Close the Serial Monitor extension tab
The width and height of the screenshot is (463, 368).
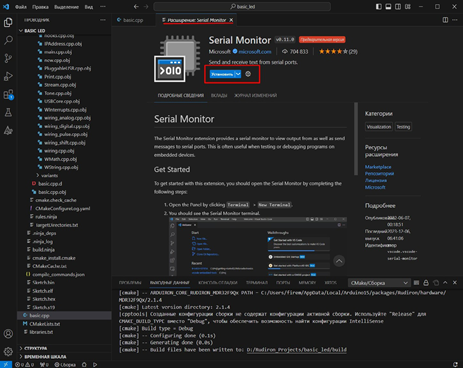pyautogui.click(x=231, y=20)
